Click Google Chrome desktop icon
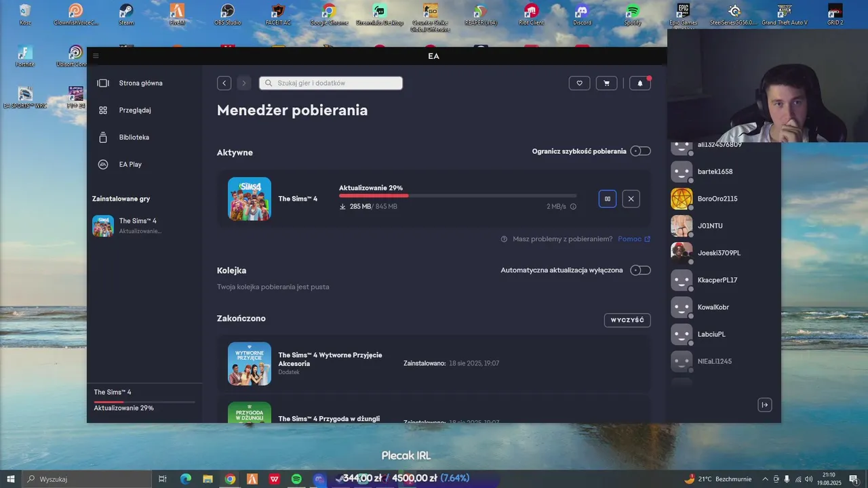 pyautogui.click(x=329, y=14)
